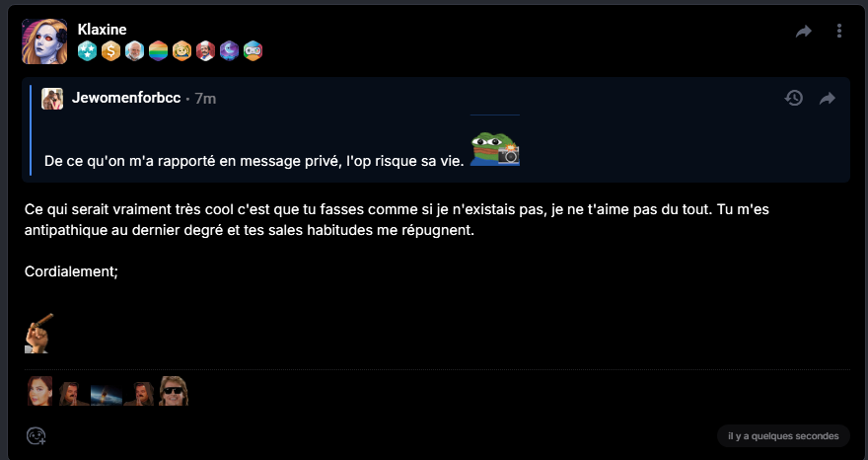Click the sunglasses man reaction
The width and height of the screenshot is (868, 460).
pos(174,391)
